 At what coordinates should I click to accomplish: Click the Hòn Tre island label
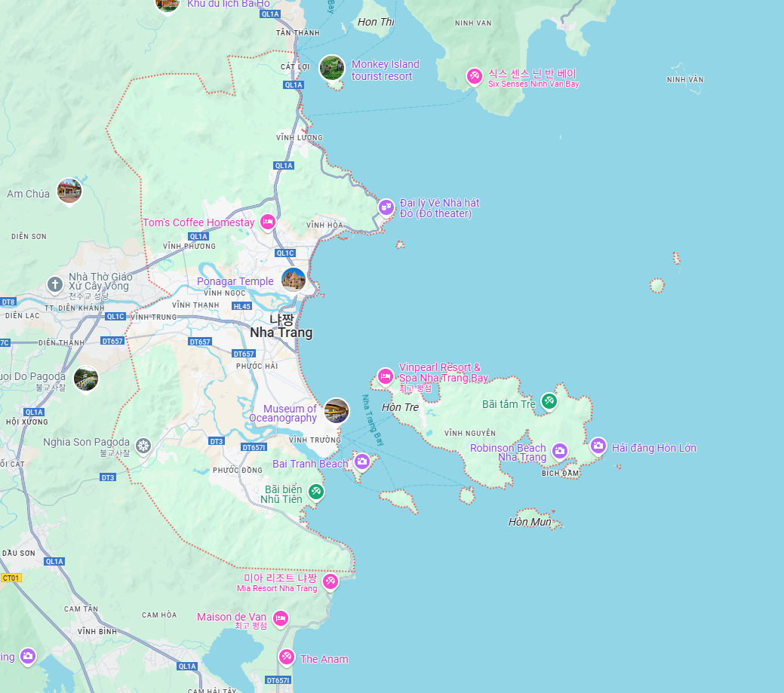pos(400,407)
